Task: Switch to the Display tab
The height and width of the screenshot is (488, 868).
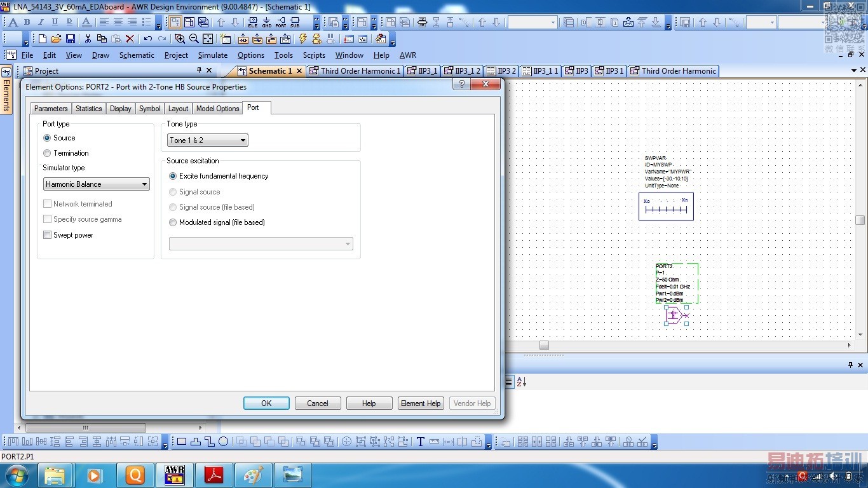Action: pos(121,109)
